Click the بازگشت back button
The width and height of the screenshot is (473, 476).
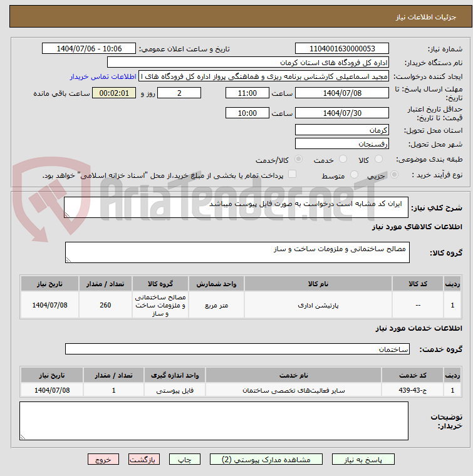144,459
